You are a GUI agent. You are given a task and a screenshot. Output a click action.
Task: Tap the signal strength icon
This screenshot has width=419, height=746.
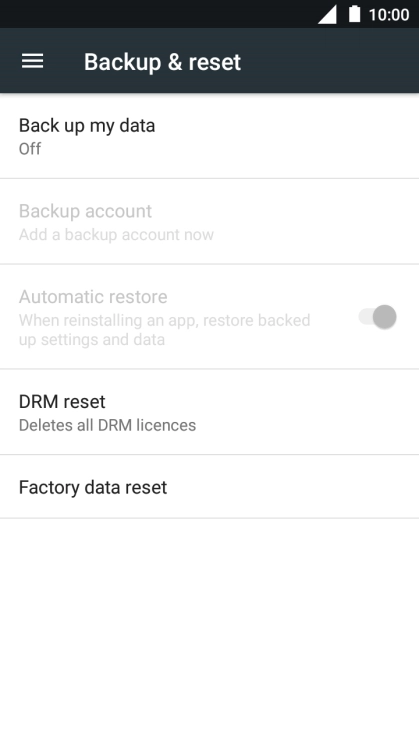coord(327,15)
